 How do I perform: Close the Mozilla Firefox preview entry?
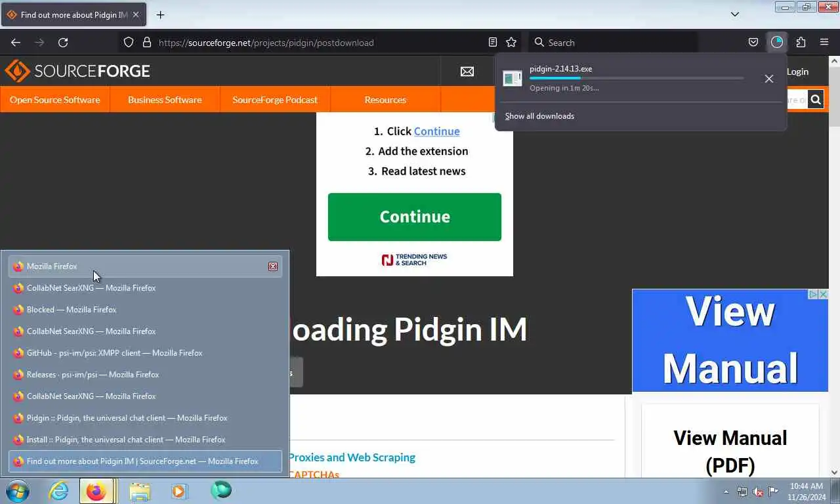[x=273, y=266]
